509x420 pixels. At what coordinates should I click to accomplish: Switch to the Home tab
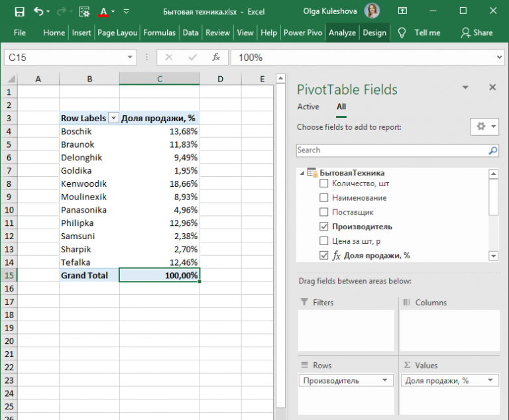pyautogui.click(x=54, y=32)
